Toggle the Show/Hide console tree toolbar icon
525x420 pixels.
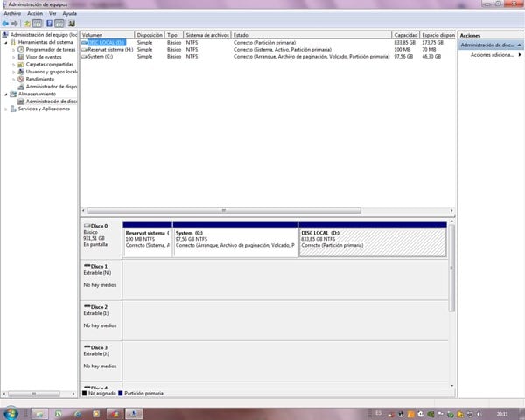tap(37, 24)
